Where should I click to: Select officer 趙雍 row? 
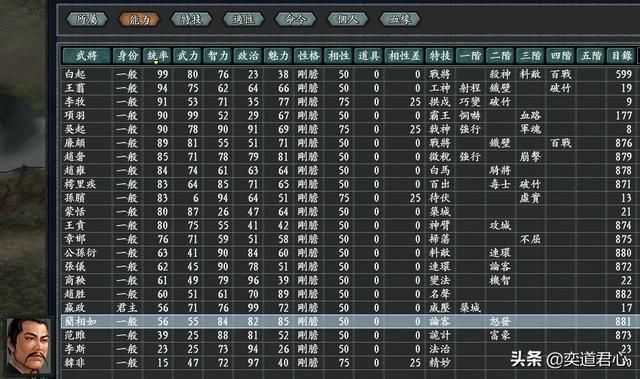click(349, 171)
